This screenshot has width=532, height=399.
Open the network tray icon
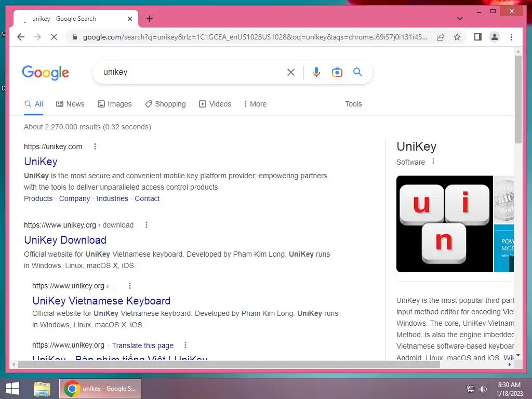point(471,389)
